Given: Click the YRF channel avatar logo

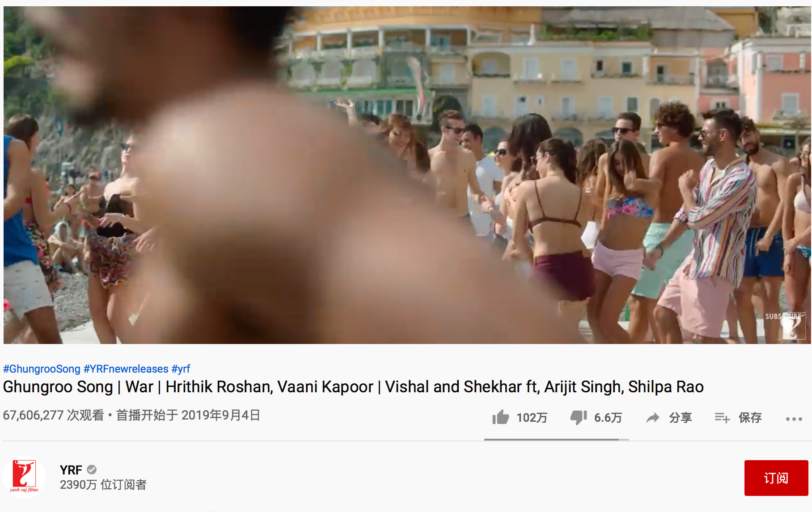Looking at the screenshot, I should point(24,477).
